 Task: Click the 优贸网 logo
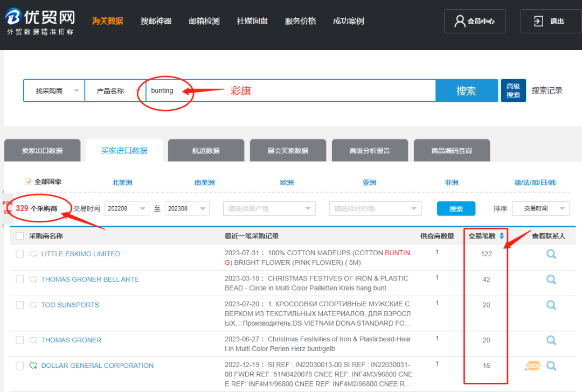coord(40,22)
